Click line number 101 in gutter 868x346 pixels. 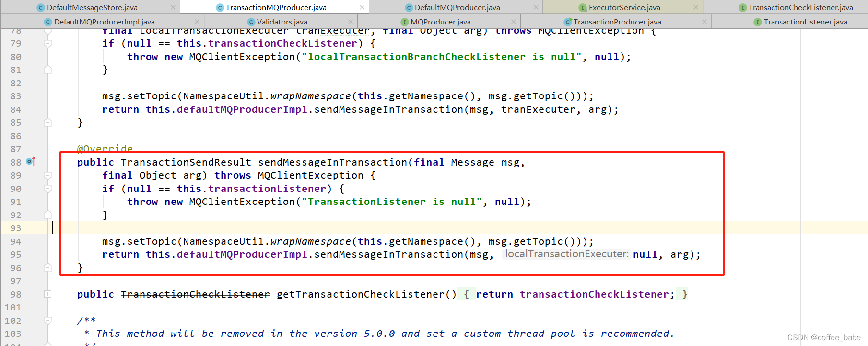12,307
